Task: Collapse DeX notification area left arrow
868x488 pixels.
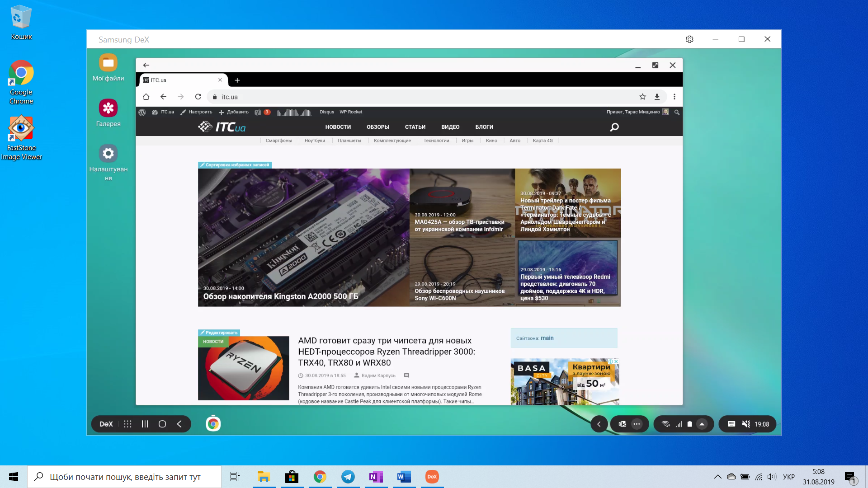Action: point(599,424)
